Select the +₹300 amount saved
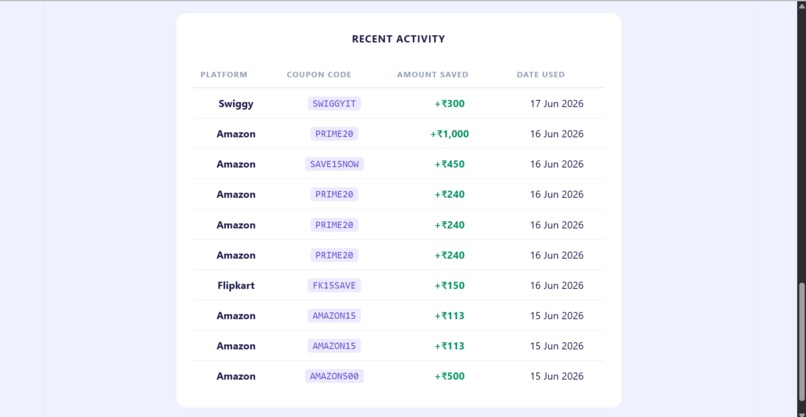This screenshot has height=417, width=806. (449, 104)
